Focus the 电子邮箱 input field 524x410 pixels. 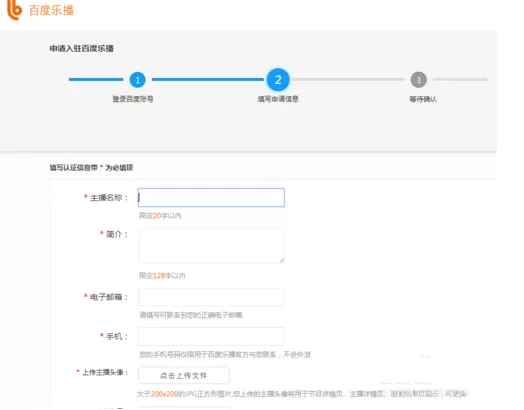pyautogui.click(x=211, y=297)
